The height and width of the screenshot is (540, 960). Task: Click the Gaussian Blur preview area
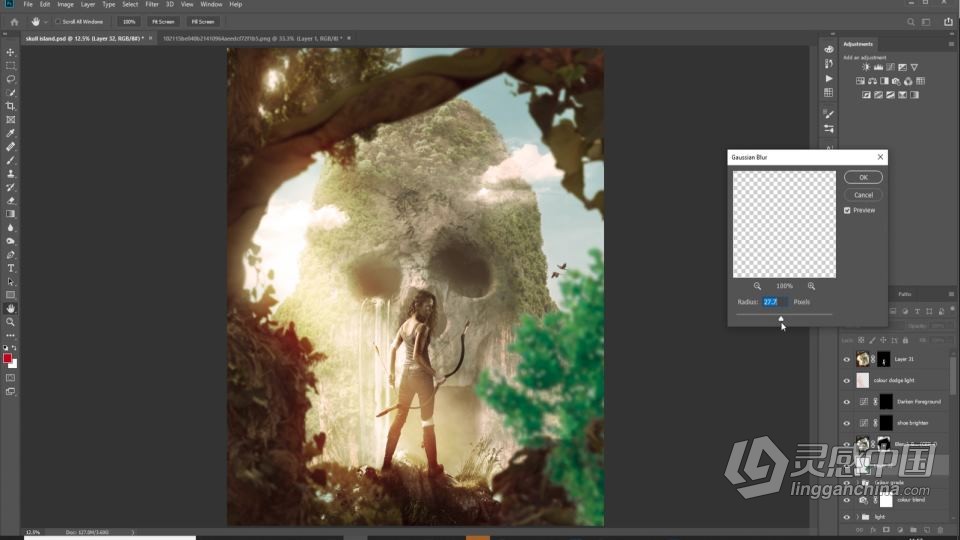coord(784,224)
